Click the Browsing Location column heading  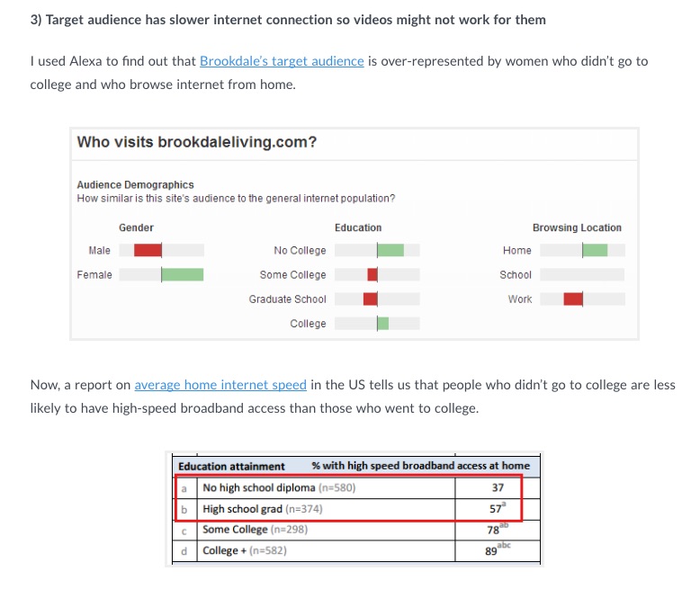tap(577, 228)
